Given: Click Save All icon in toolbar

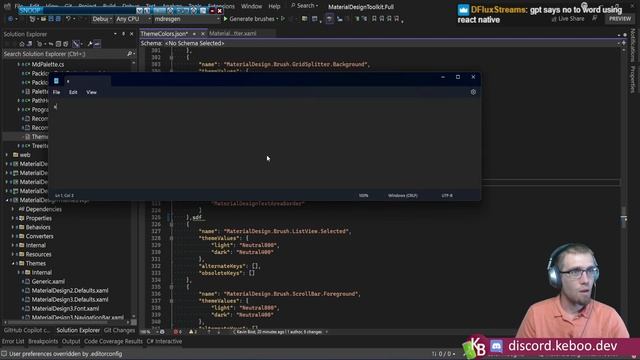Looking at the screenshot, I should coord(58,19).
